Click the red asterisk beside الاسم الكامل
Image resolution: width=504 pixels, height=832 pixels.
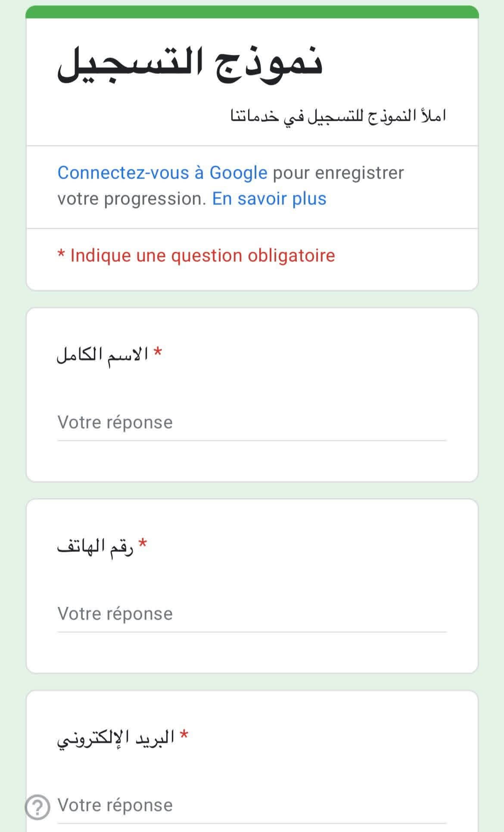pyautogui.click(x=158, y=352)
